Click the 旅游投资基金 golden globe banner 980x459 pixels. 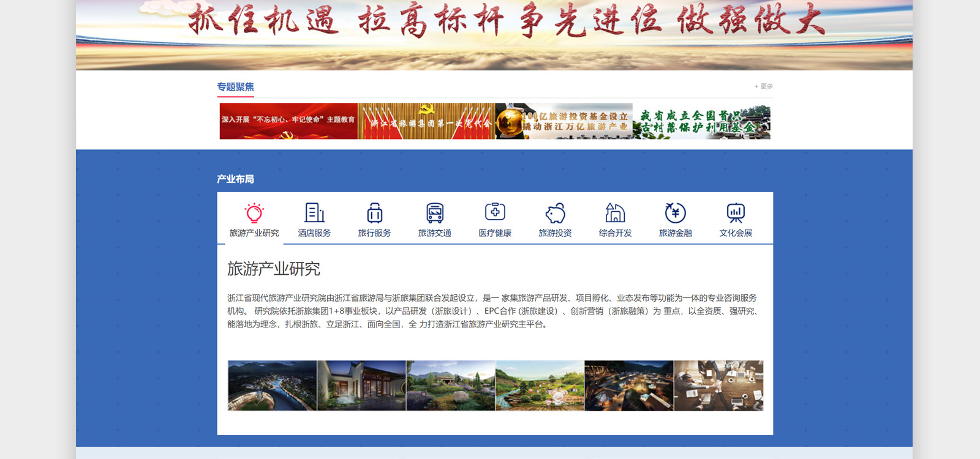click(x=563, y=121)
